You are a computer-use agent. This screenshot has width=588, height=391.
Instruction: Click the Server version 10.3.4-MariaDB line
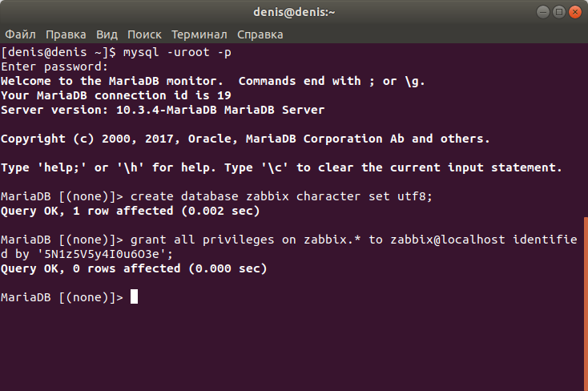[163, 110]
